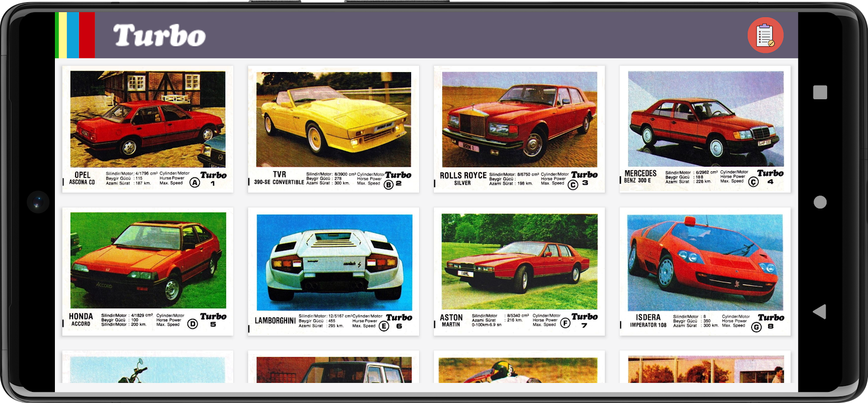The width and height of the screenshot is (868, 403).
Task: Open the Aston Martin card
Action: [519, 272]
